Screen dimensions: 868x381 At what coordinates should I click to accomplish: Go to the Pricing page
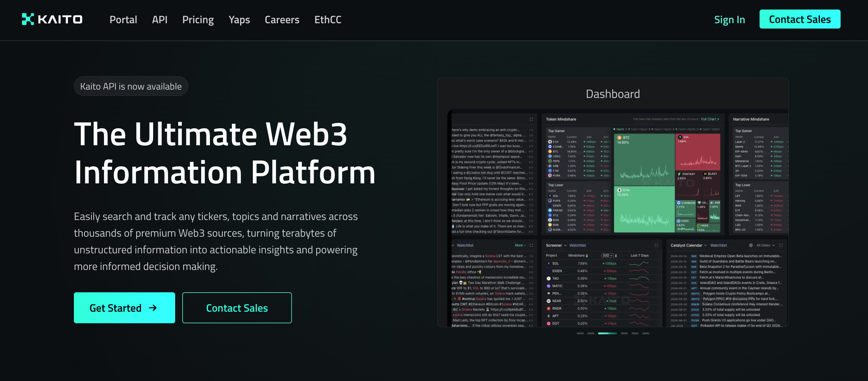click(198, 20)
